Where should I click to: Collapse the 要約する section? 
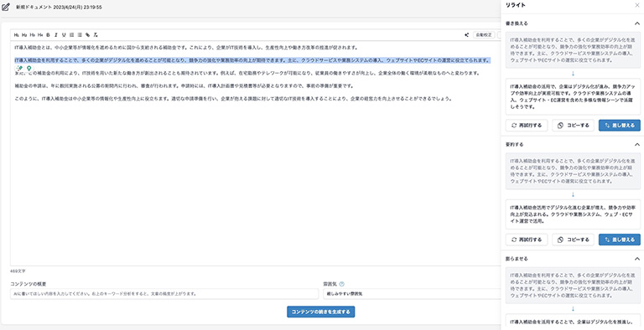pyautogui.click(x=637, y=144)
